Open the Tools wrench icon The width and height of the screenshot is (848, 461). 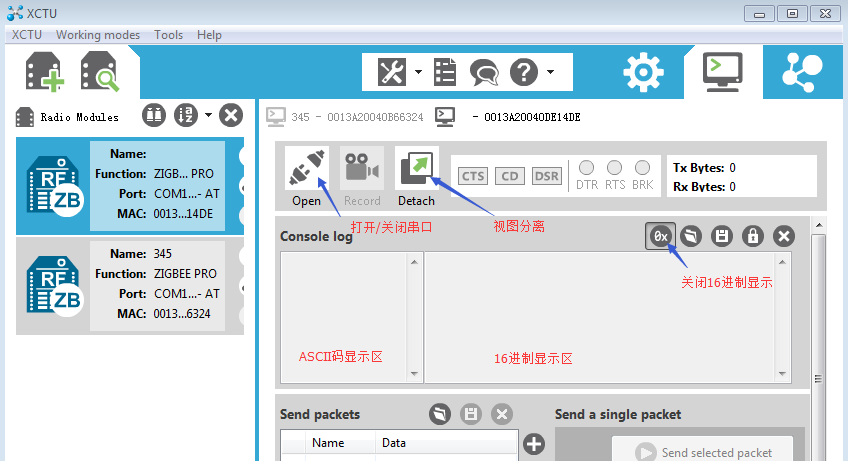click(x=392, y=72)
